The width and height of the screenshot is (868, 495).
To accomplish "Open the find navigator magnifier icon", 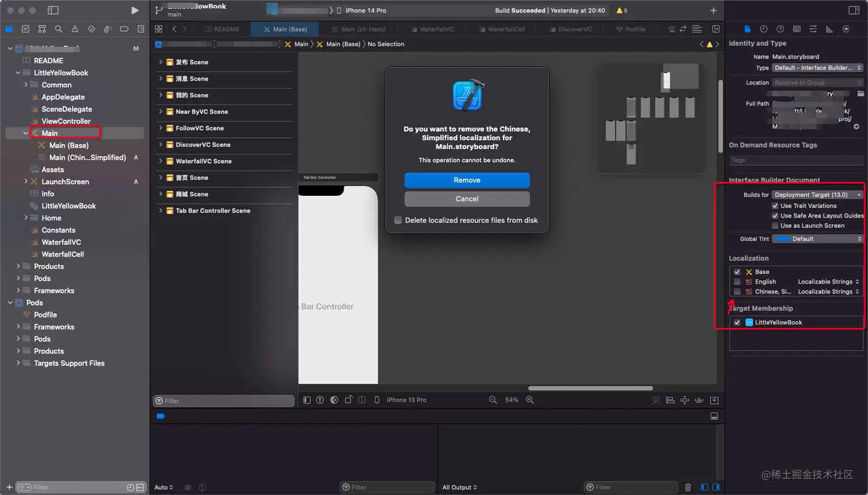I will (59, 29).
